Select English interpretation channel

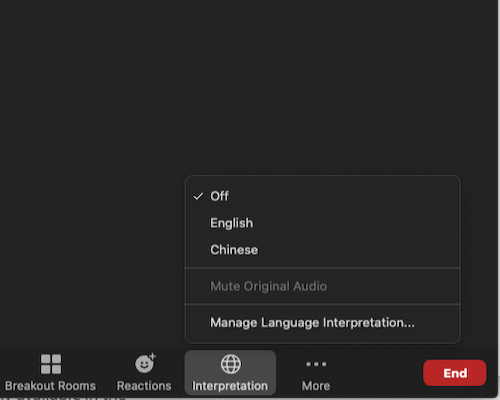pos(323,223)
